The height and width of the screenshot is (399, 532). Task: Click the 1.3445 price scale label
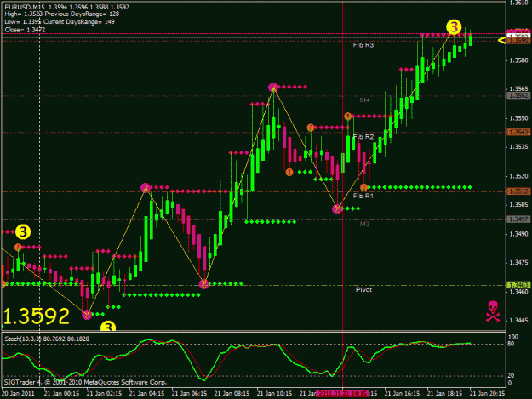click(x=518, y=321)
